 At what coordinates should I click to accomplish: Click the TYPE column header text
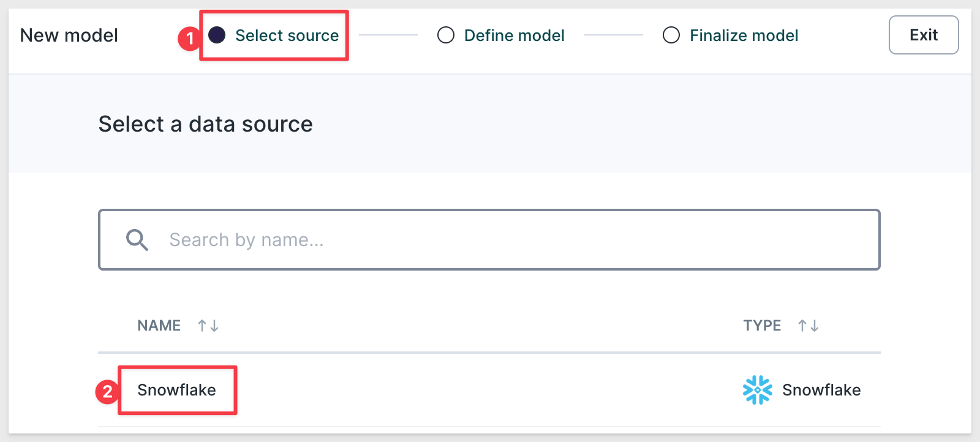click(762, 326)
